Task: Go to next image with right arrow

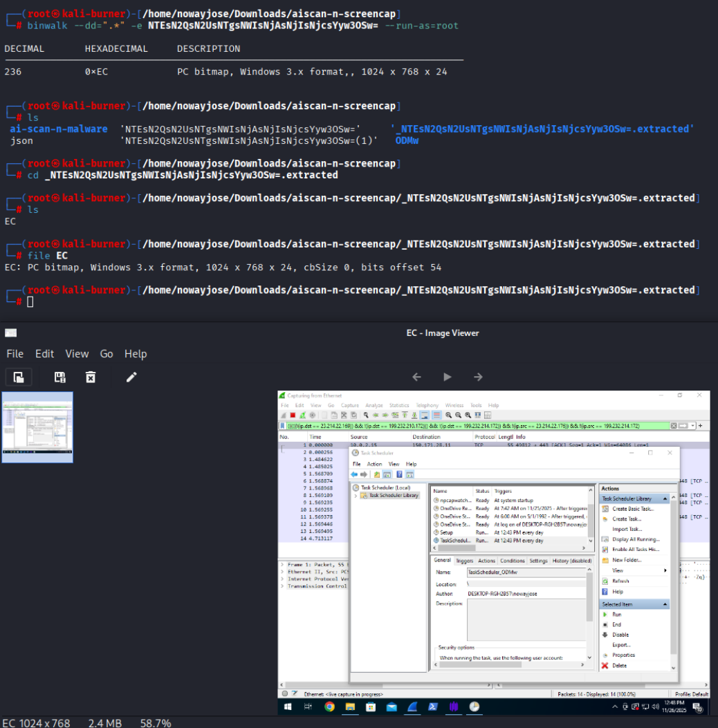Action: (x=478, y=377)
